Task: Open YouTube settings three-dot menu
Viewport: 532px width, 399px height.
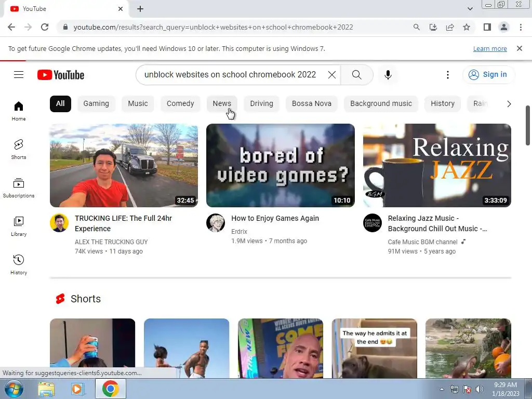Action: pos(447,75)
